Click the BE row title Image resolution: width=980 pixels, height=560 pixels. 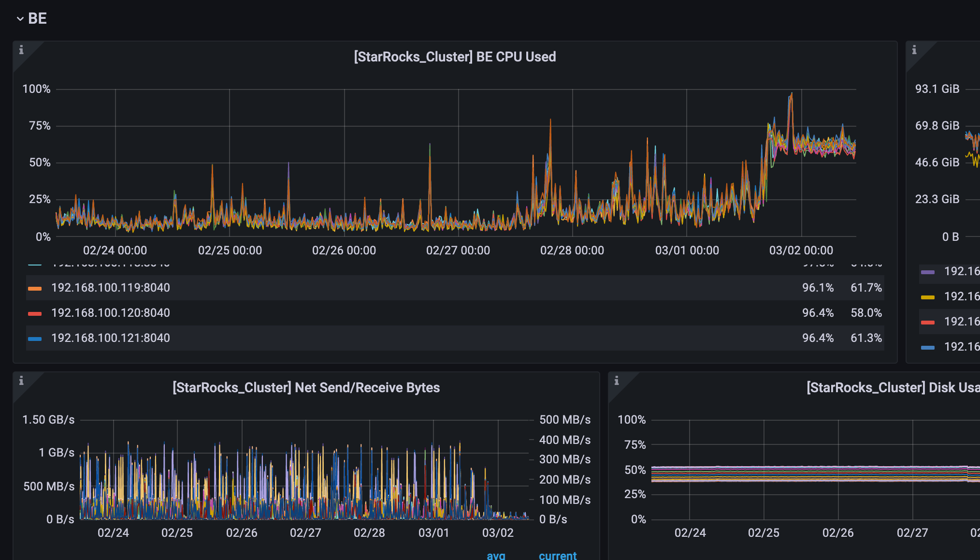coord(37,18)
